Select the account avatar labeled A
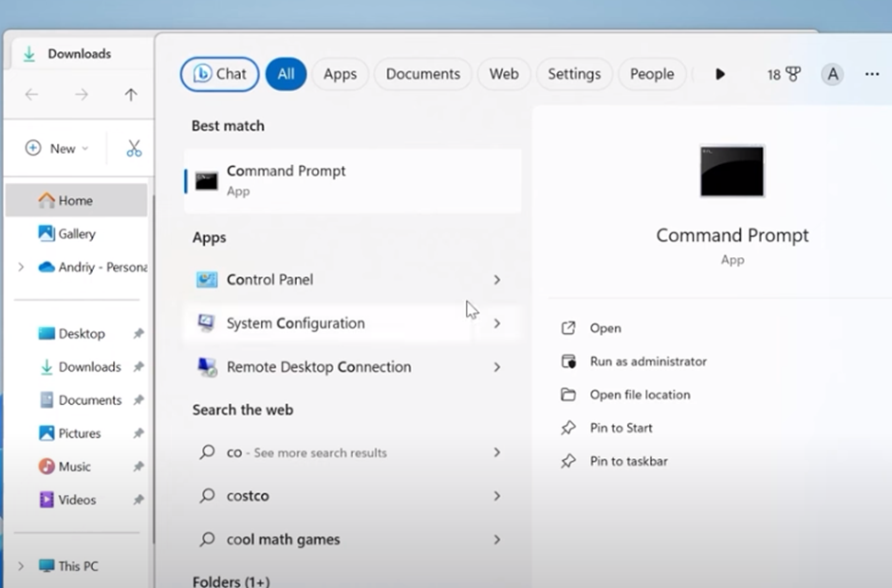 click(832, 74)
